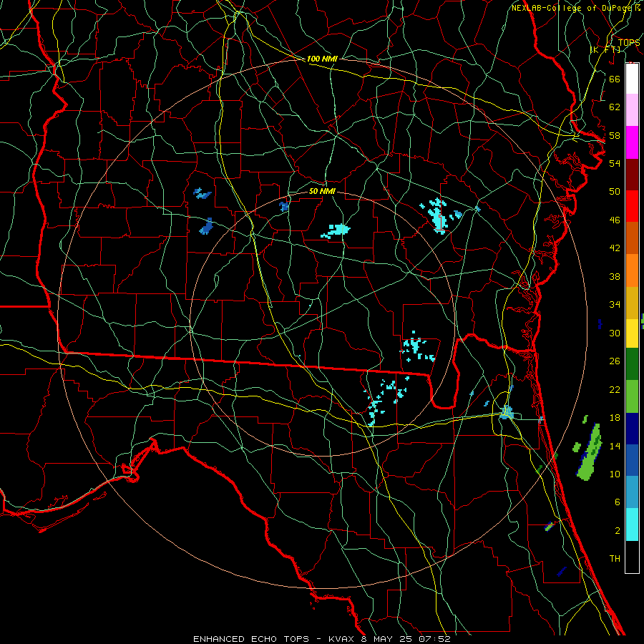The height and width of the screenshot is (644, 644).
Task: Click the "2" scale label
Action: 617,531
